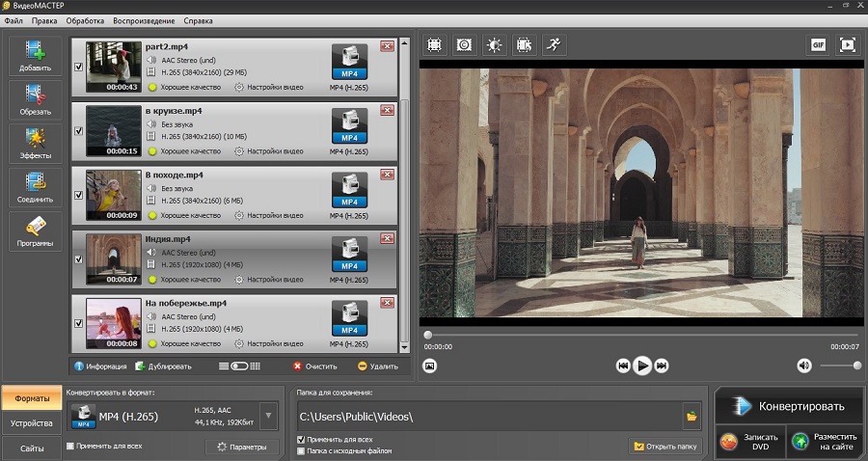Browse for output folder with folder icon

tap(692, 417)
